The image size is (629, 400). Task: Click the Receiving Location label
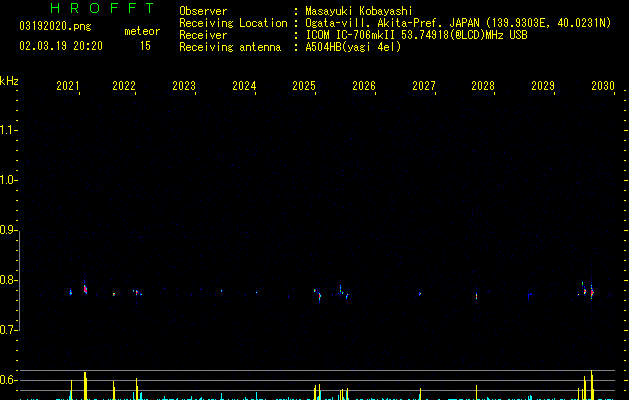click(x=233, y=23)
